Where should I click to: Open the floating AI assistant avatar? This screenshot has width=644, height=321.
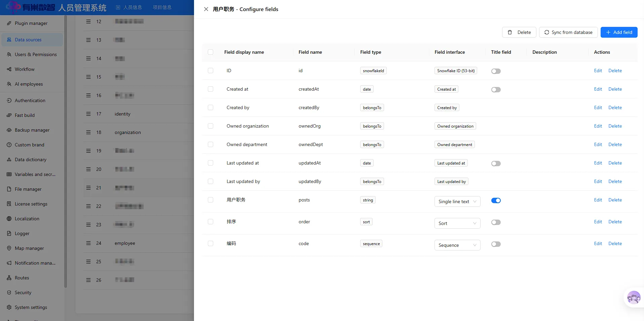tap(634, 297)
